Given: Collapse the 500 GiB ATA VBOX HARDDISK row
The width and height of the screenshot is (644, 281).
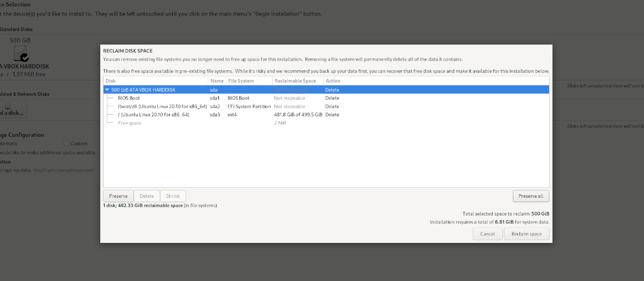Looking at the screenshot, I should (107, 90).
